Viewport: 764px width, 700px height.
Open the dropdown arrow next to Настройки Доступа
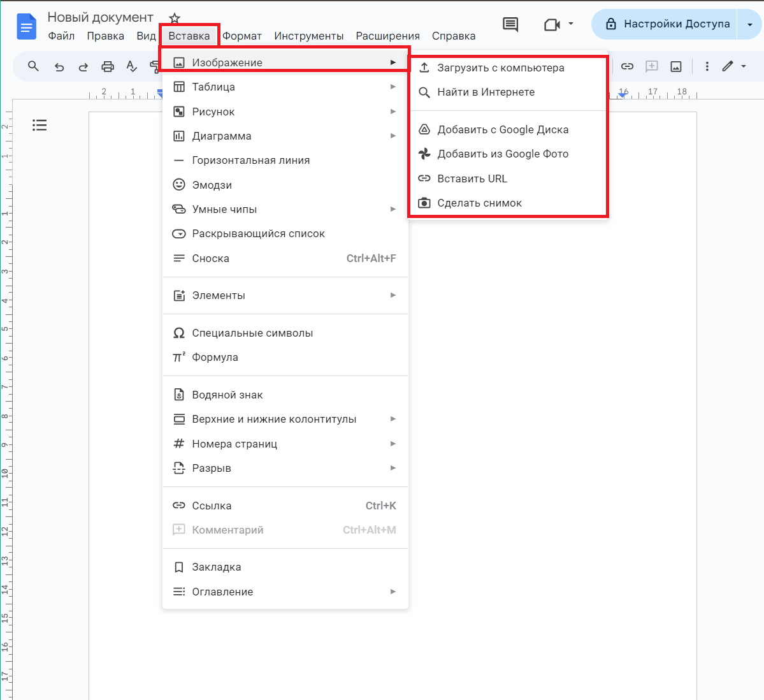(749, 24)
